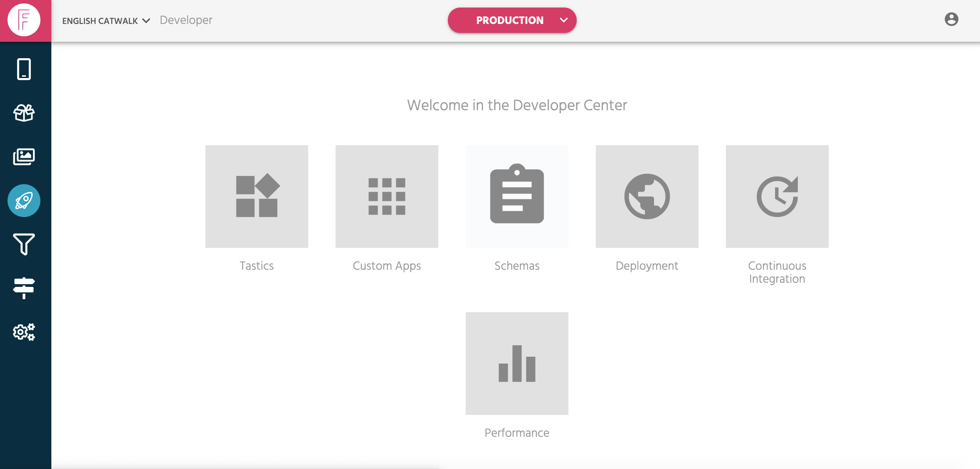Click the Deployment label
This screenshot has height=469, width=980.
647,266
